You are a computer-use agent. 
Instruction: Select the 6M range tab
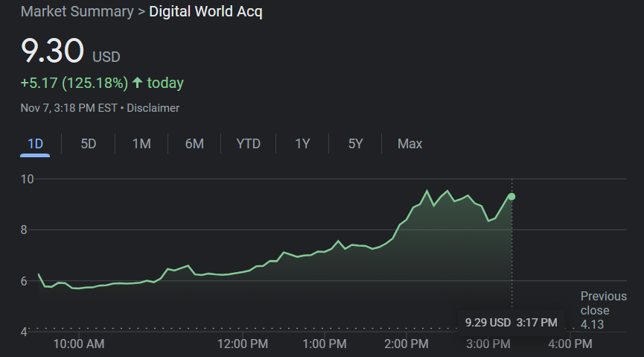(x=194, y=143)
